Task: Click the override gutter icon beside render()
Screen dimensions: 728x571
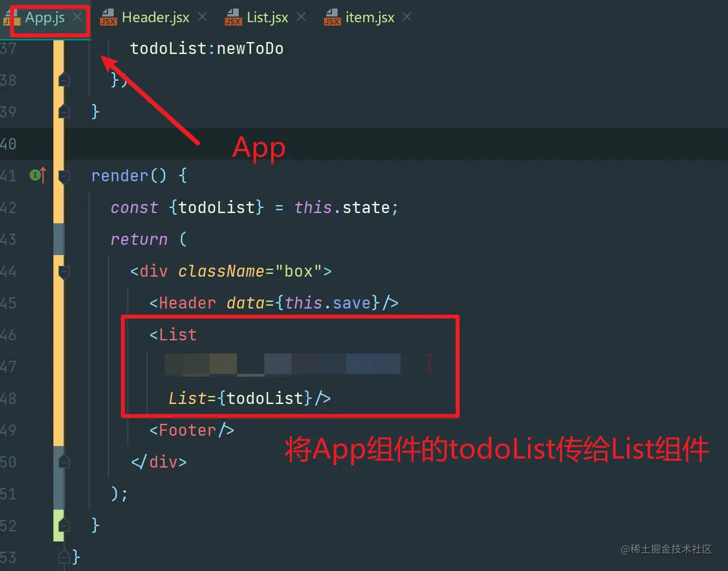Action: coord(38,176)
